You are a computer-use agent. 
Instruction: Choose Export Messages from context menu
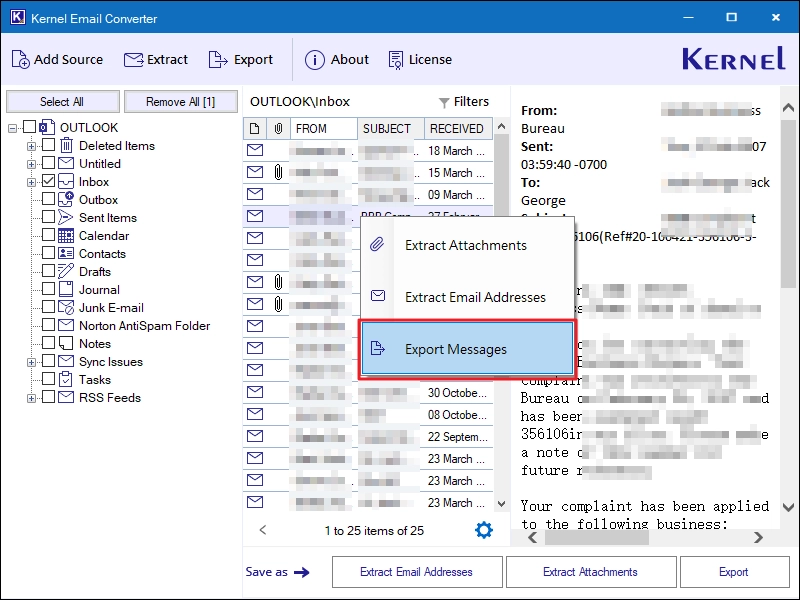point(467,349)
